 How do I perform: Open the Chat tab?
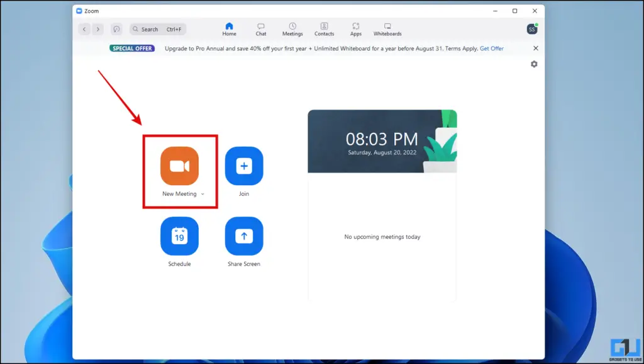261,29
